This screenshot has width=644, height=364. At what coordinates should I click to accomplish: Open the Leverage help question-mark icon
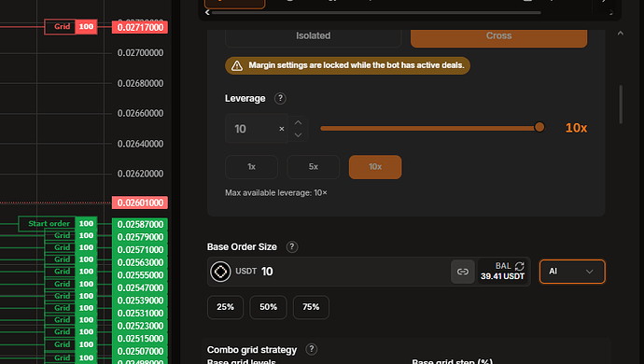pyautogui.click(x=280, y=99)
